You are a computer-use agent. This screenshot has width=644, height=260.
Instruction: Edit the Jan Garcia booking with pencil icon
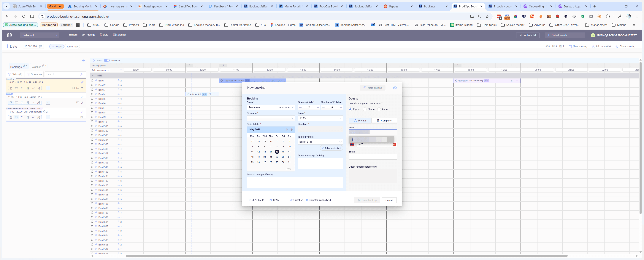tap(82, 97)
